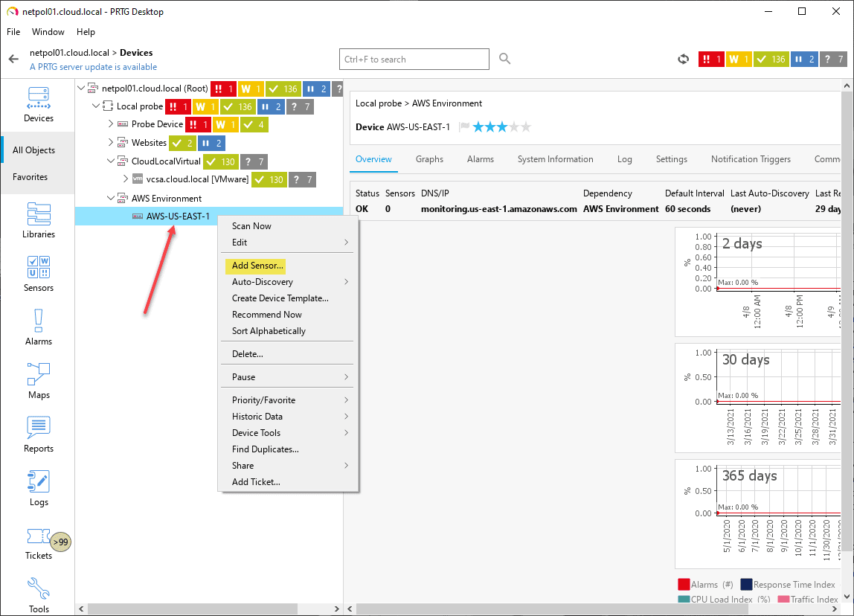Viewport: 854px width, 616px height.
Task: Click the blue paused badge in top toolbar
Action: click(804, 59)
